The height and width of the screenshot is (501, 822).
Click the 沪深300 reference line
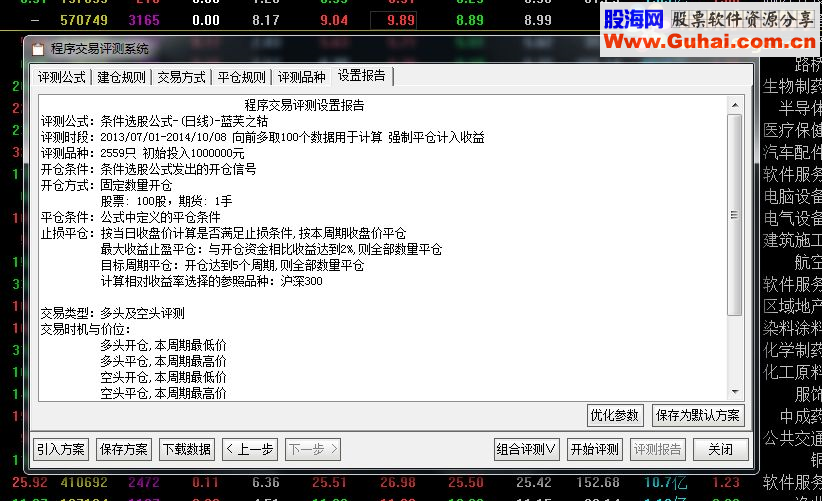212,281
